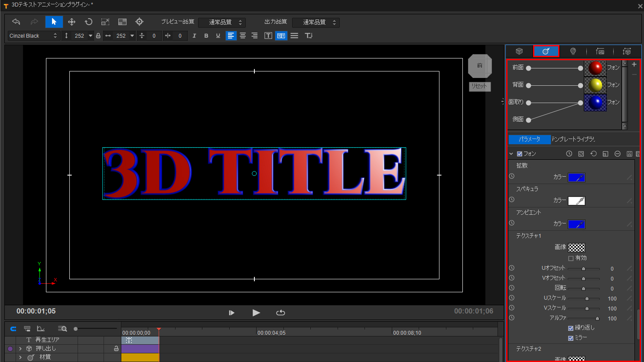Open the プレビュー品質 quality dropdown
The width and height of the screenshot is (644, 362).
(222, 22)
